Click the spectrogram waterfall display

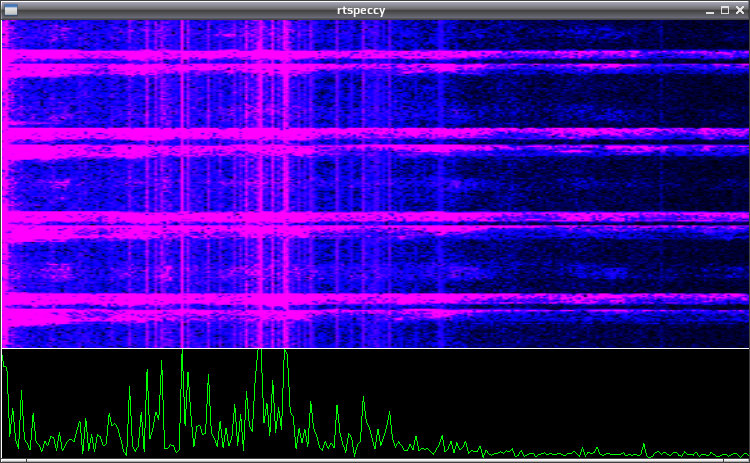pos(375,184)
